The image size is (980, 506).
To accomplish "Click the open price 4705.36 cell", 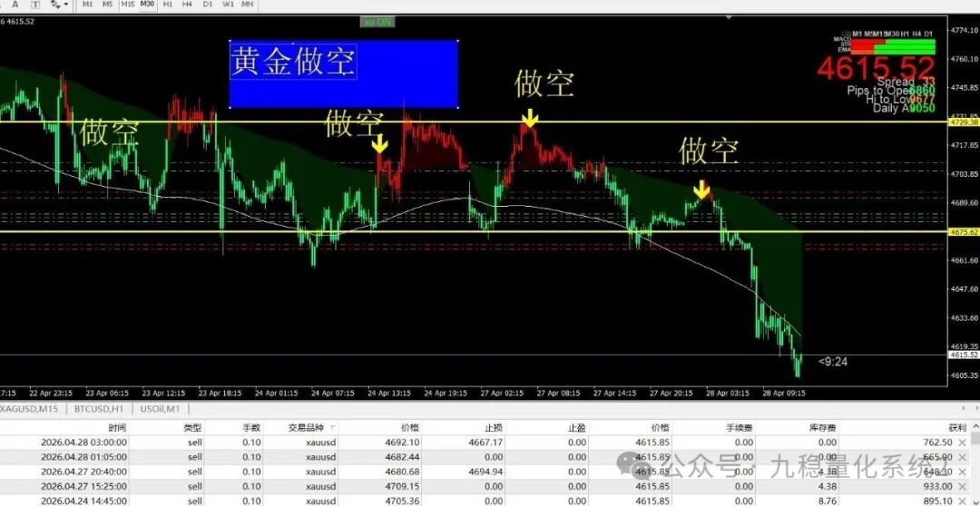I will (401, 501).
